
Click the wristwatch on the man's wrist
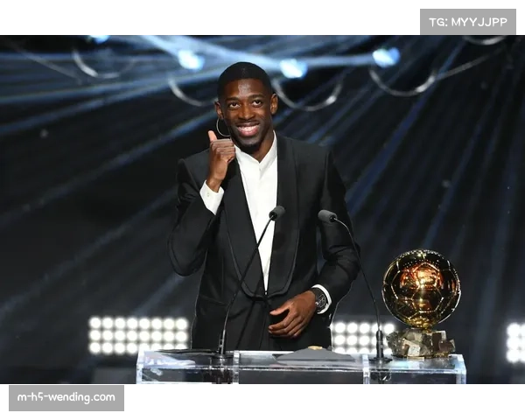tap(320, 299)
